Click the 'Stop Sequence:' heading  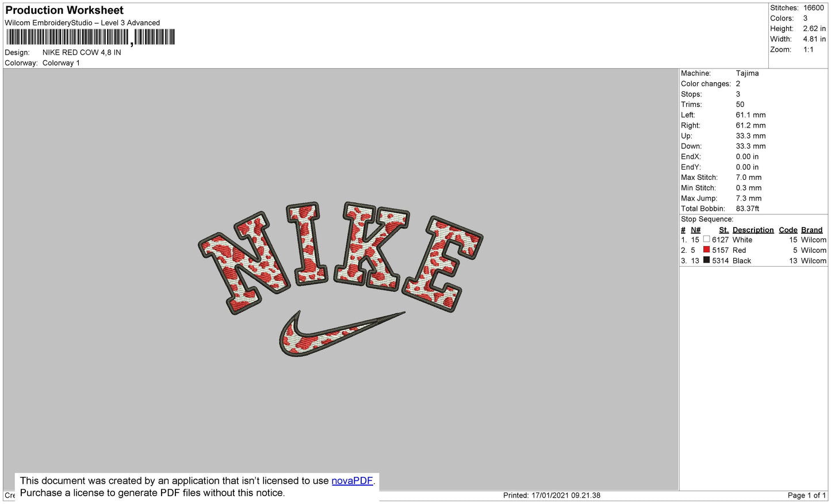tap(707, 219)
